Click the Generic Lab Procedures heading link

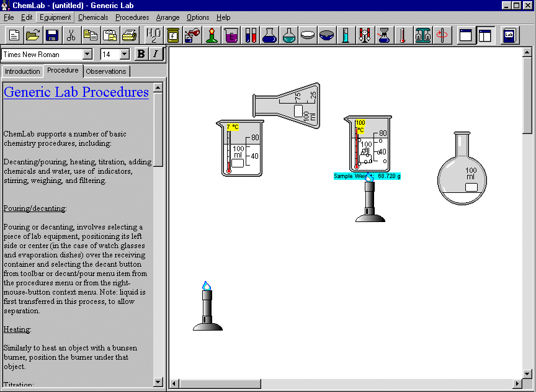(76, 92)
